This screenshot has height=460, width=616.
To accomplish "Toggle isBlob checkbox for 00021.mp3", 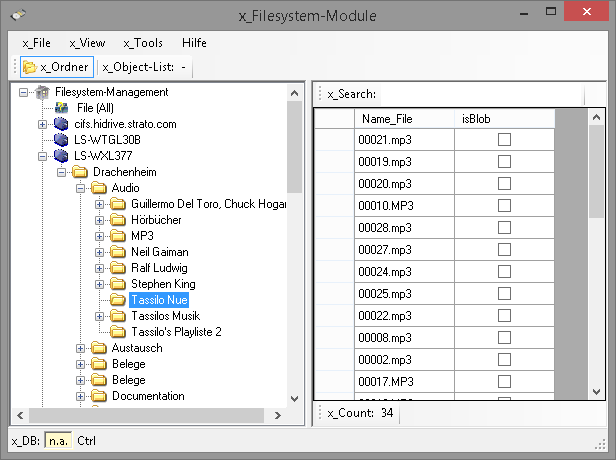I will point(504,139).
